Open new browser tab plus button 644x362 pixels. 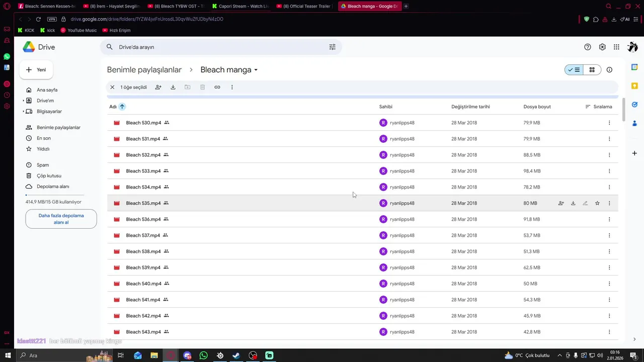coord(406,6)
